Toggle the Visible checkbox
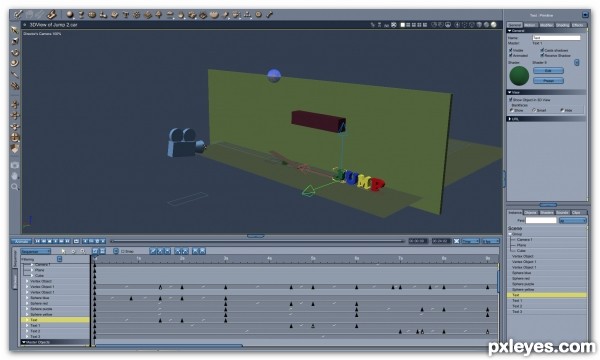Viewport: 600px width, 360px height. click(x=510, y=50)
